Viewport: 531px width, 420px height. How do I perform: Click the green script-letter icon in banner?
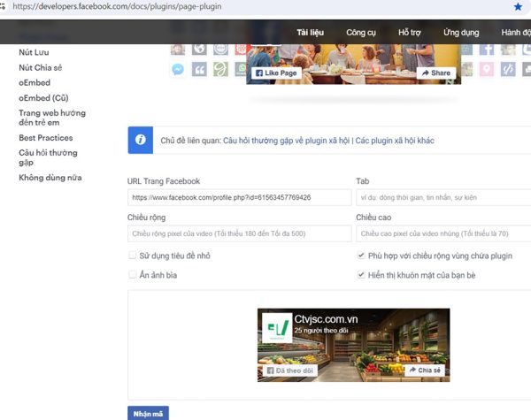[x=220, y=69]
